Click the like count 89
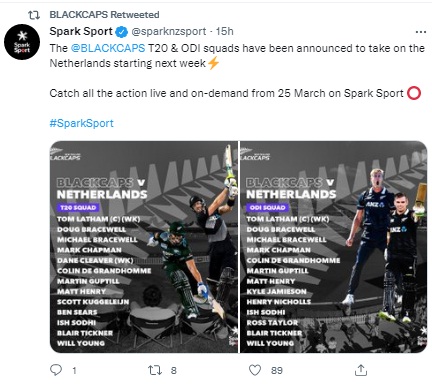This screenshot has width=432, height=386. pyautogui.click(x=277, y=370)
